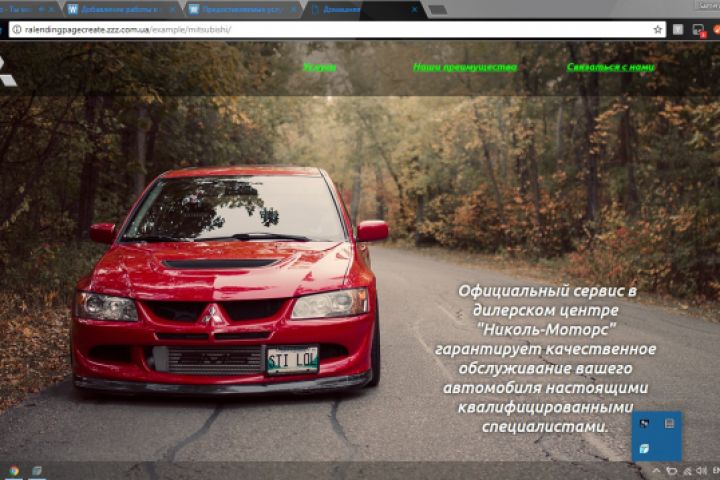Close the active browser tab

point(414,9)
